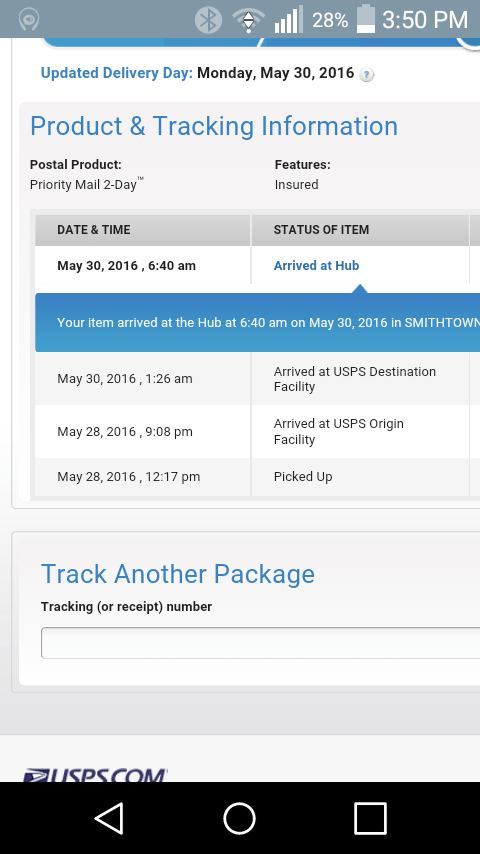Viewport: 480px width, 854px height.
Task: Tap the help question mark beside delivery day
Action: click(367, 75)
